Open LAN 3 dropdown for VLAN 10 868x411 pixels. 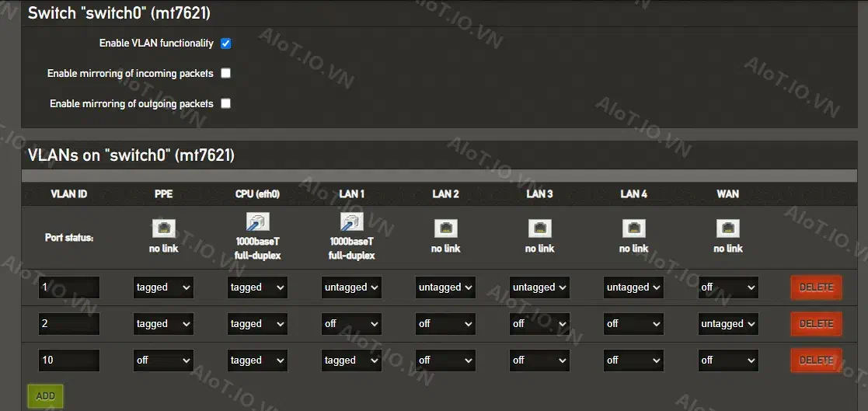[x=540, y=360]
